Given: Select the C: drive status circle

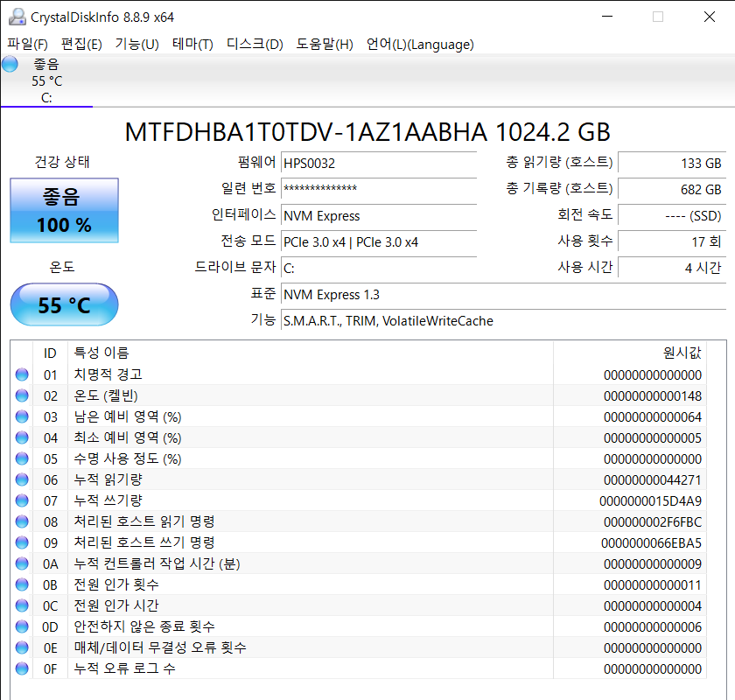Looking at the screenshot, I should point(10,64).
